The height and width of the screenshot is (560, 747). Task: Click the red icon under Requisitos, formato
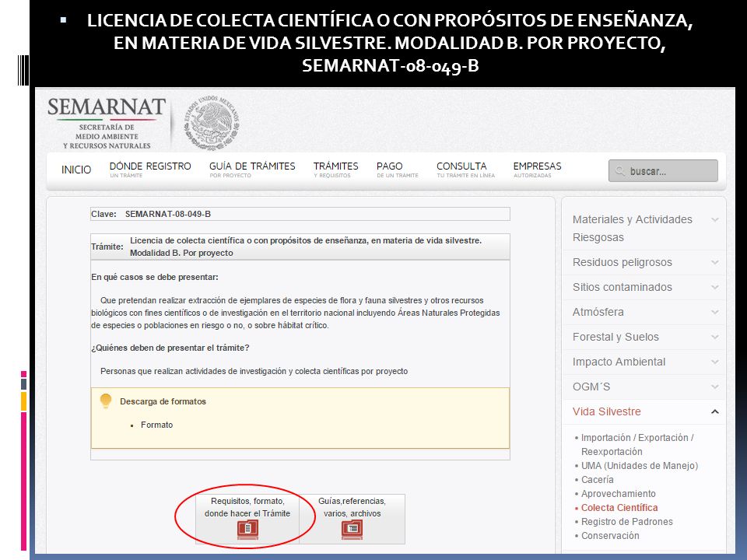tap(247, 530)
